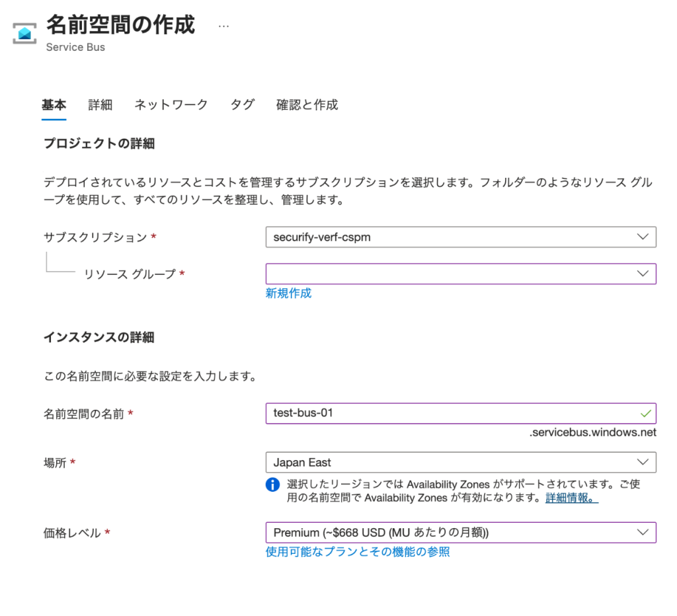Open the 確認と作成 tab
The width and height of the screenshot is (677, 616).
click(x=307, y=104)
